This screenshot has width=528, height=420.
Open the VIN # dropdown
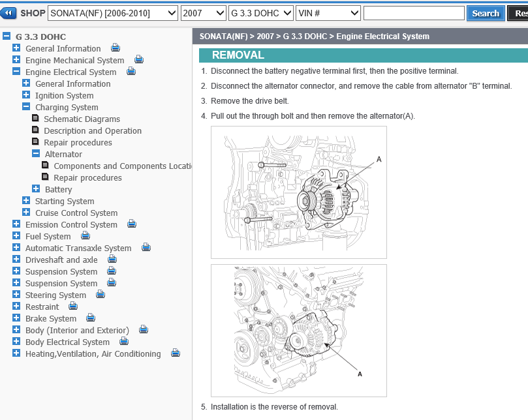328,13
